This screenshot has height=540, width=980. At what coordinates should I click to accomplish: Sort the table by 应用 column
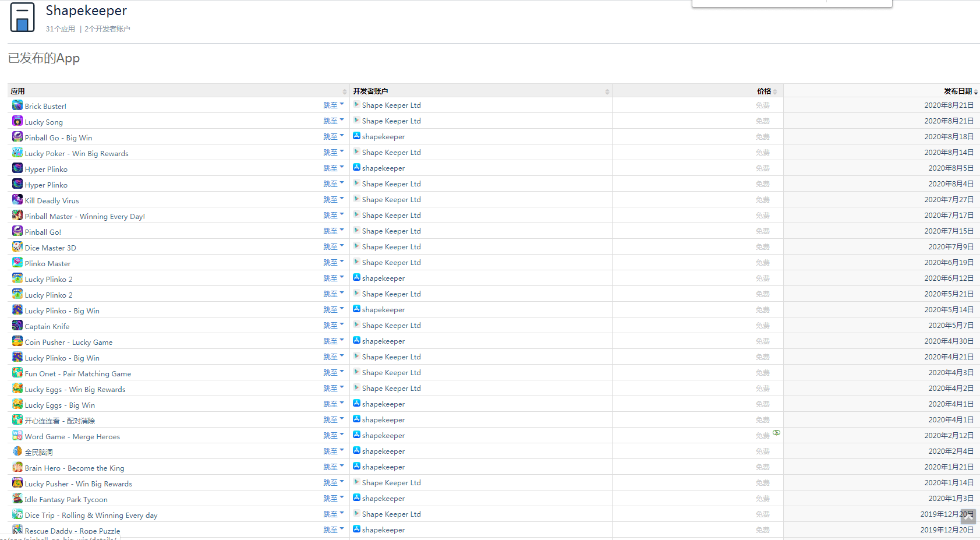pos(179,91)
